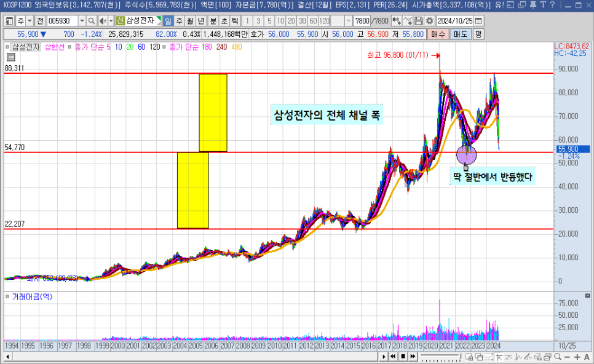This screenshot has width=594, height=364.
Task: Close the 거래대금 volume pane
Action: [588, 296]
